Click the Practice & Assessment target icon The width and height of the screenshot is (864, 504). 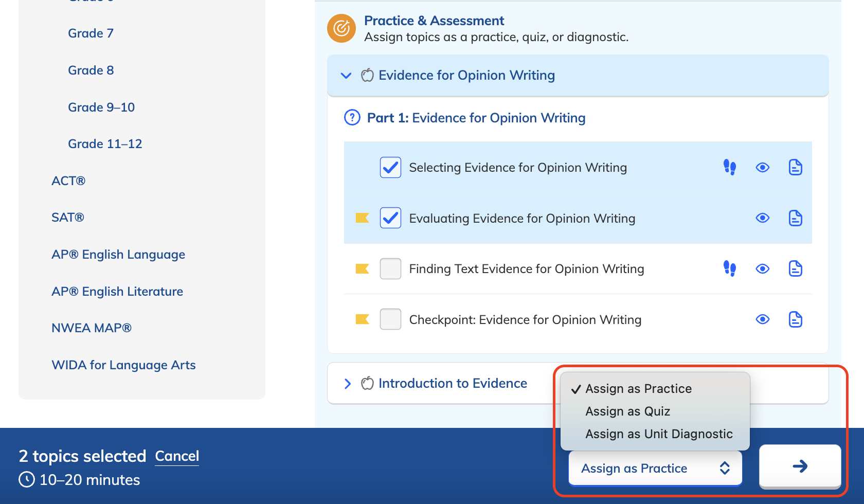click(x=341, y=28)
